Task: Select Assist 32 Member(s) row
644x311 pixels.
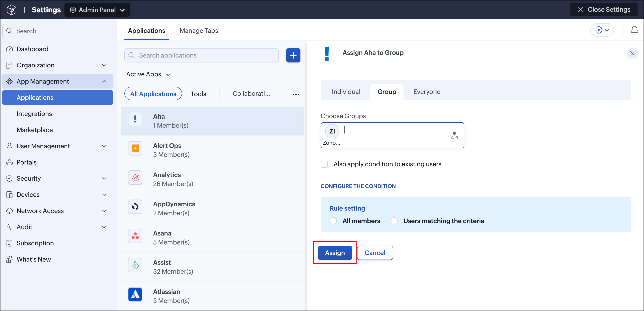Action: click(x=212, y=267)
